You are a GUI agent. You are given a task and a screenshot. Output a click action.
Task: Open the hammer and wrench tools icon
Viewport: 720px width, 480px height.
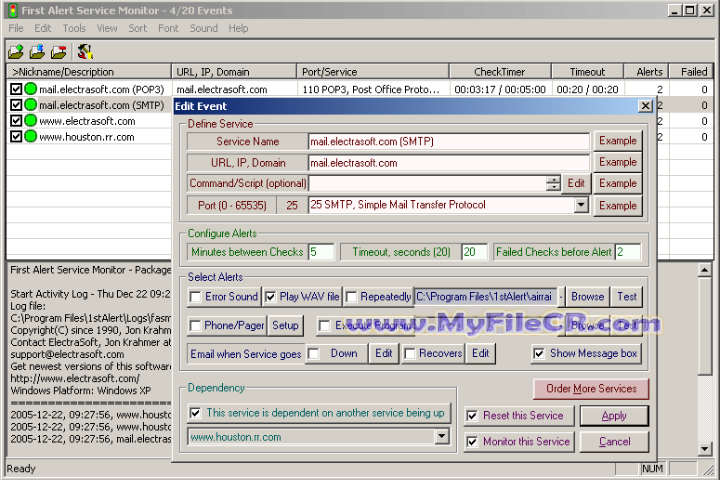[85, 52]
